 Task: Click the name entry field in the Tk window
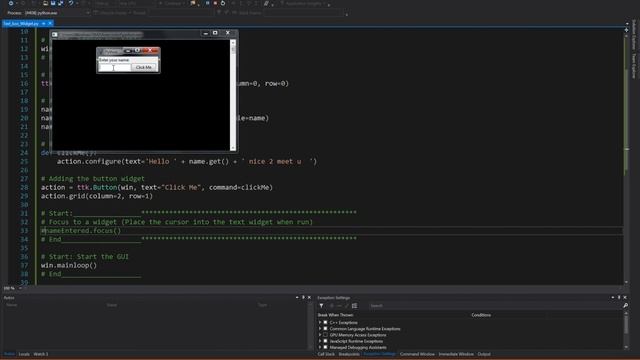point(115,68)
